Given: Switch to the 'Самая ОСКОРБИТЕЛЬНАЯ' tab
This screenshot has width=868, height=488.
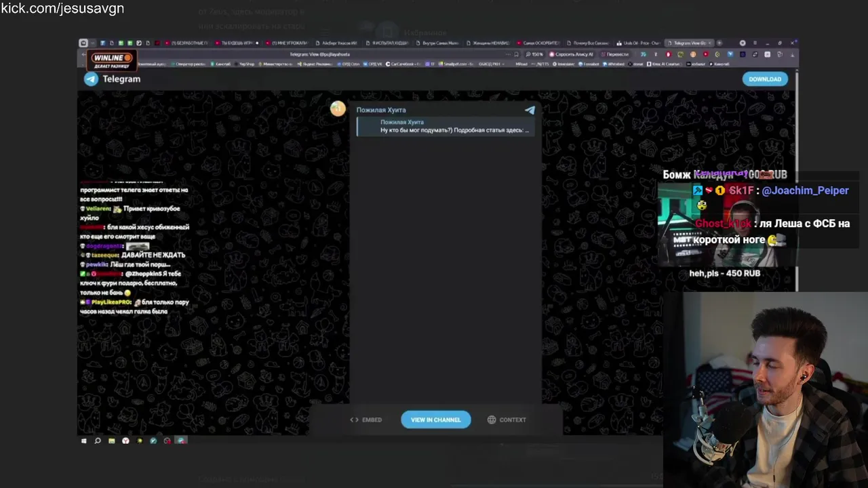Looking at the screenshot, I should [x=538, y=43].
